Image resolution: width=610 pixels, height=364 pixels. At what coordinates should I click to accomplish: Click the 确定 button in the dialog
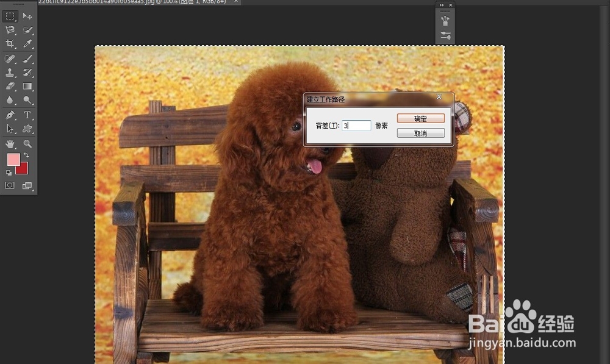[x=420, y=119]
